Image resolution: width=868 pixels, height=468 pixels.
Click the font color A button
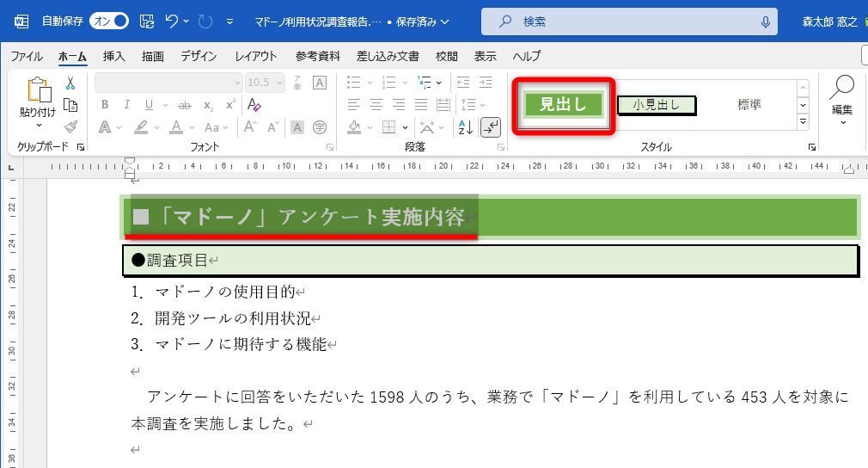[176, 127]
